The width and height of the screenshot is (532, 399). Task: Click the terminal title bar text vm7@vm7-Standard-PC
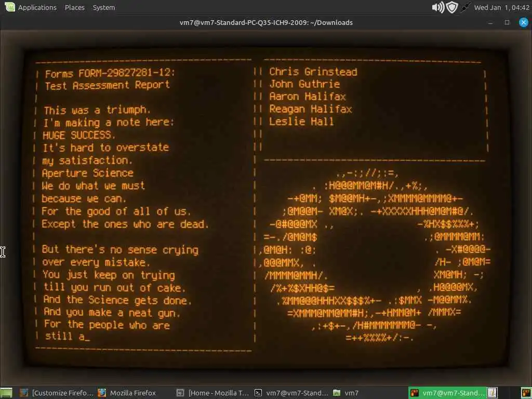(266, 22)
